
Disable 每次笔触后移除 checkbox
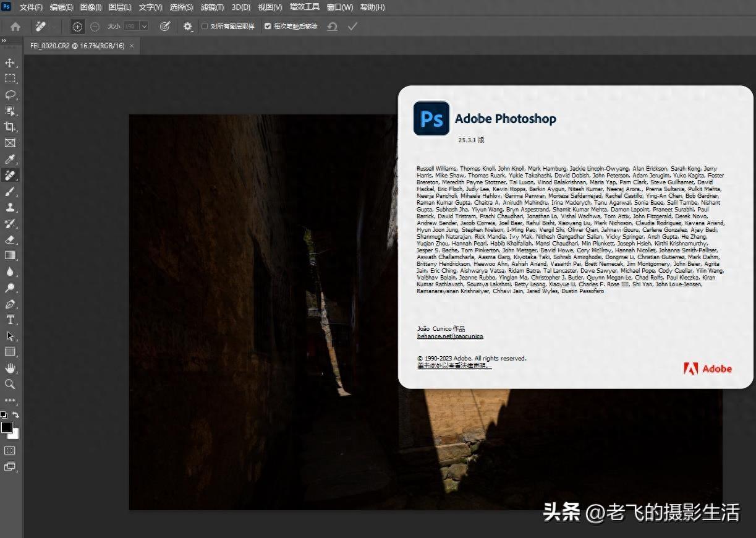click(267, 26)
